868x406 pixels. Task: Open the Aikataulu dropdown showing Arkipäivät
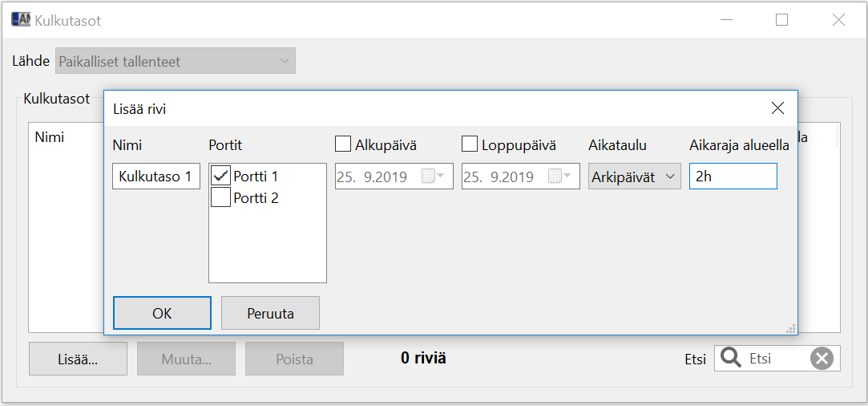pyautogui.click(x=635, y=177)
